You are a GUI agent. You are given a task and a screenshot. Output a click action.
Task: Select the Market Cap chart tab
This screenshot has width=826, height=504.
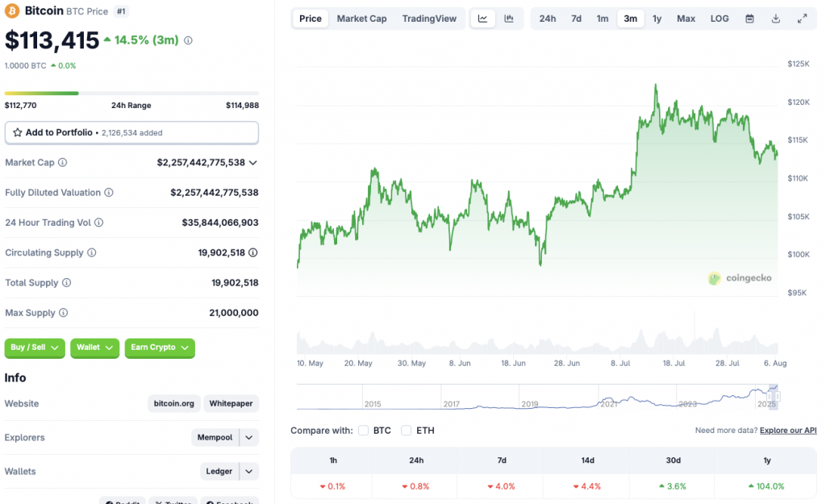pyautogui.click(x=362, y=19)
